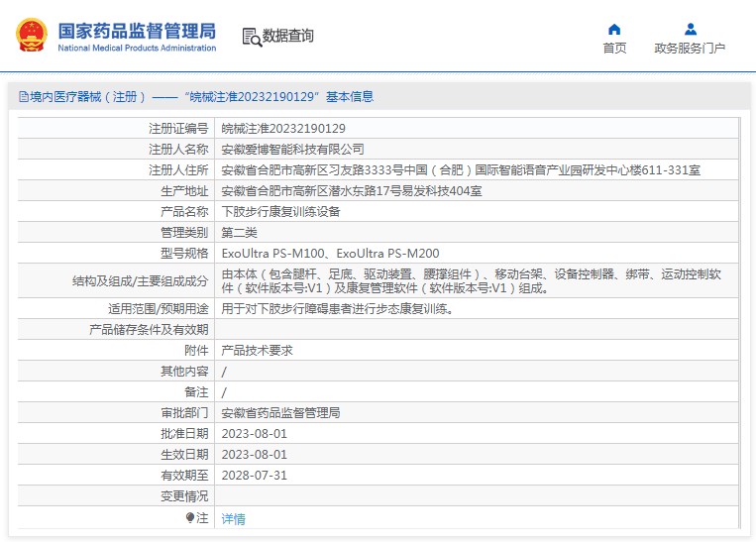Click the 结构及组成 description text
Viewport: 756px width, 542px height.
pyautogui.click(x=471, y=280)
